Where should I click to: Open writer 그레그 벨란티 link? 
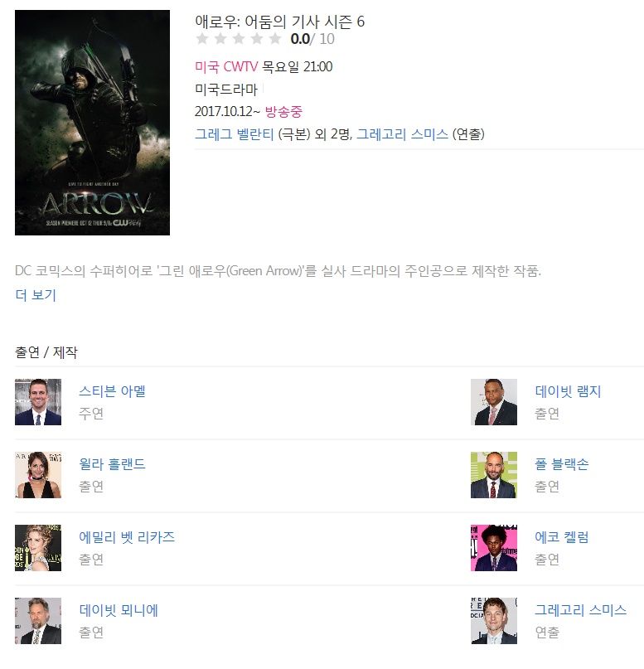pos(234,134)
